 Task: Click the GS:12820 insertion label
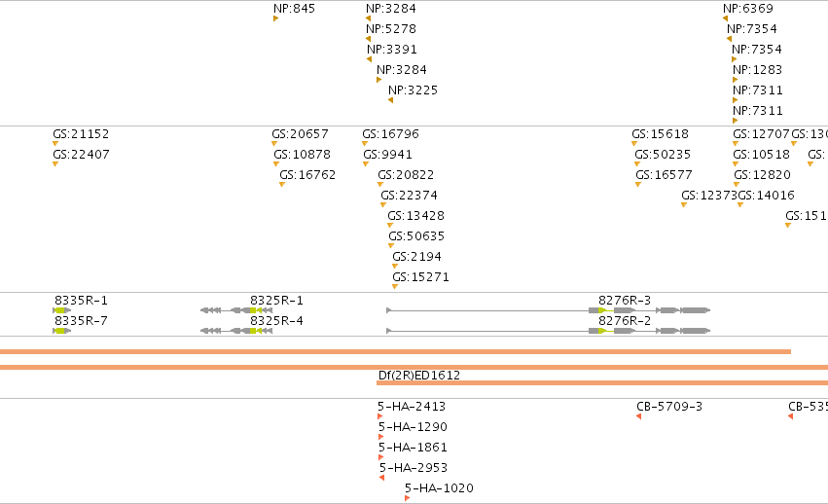(763, 174)
